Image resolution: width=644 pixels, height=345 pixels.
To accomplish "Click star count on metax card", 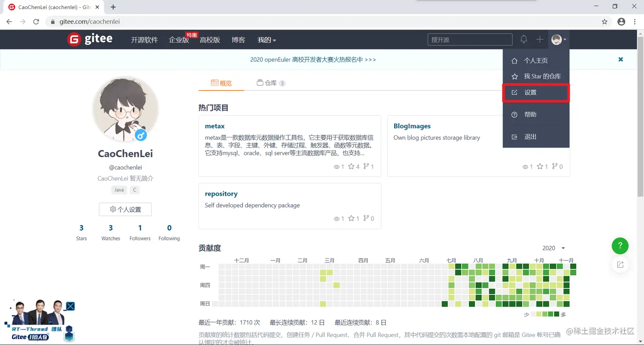I will pos(354,167).
